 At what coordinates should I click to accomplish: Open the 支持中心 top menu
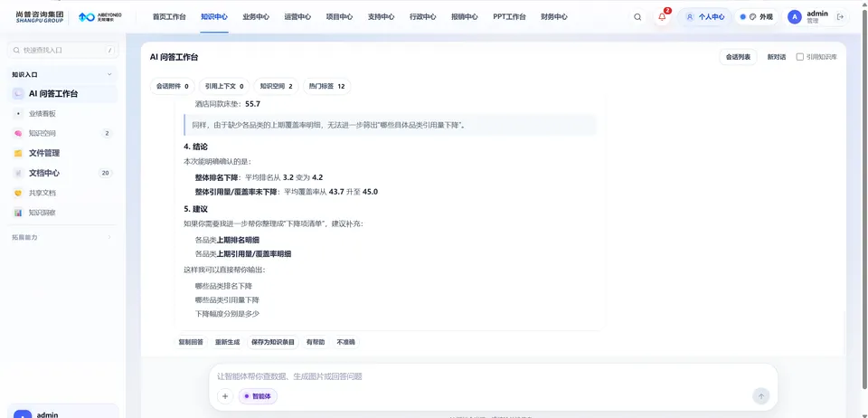pyautogui.click(x=382, y=17)
